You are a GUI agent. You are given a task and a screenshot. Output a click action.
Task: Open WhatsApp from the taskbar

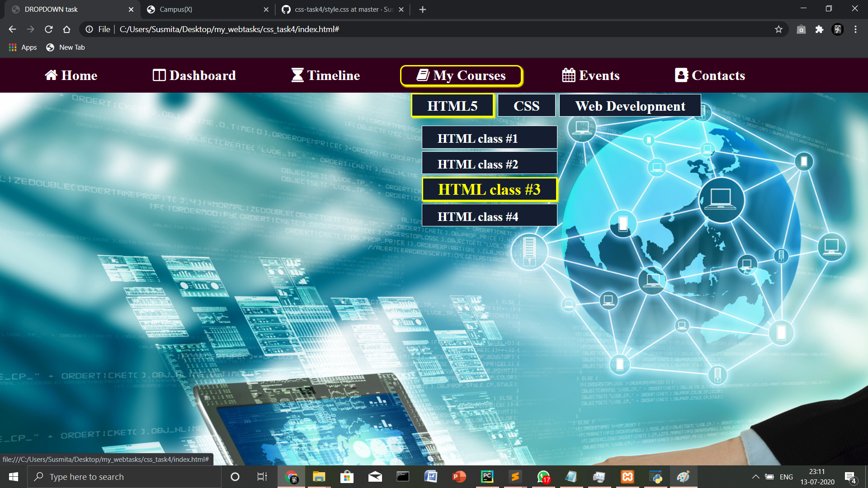tap(543, 477)
